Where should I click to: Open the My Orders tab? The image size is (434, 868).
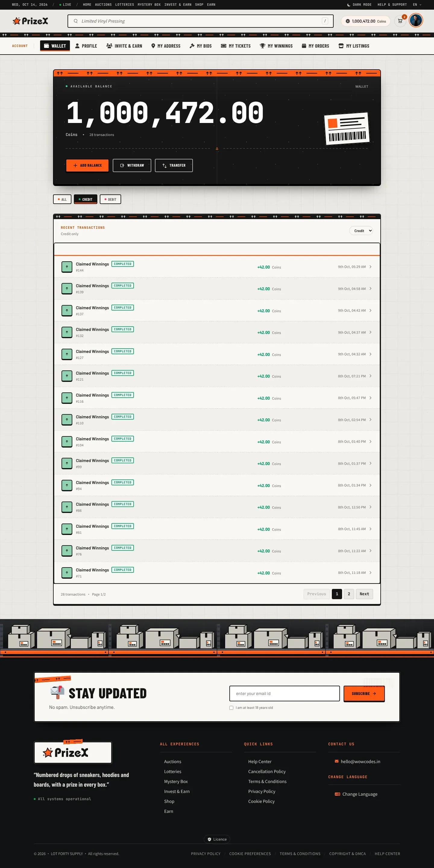(x=315, y=46)
